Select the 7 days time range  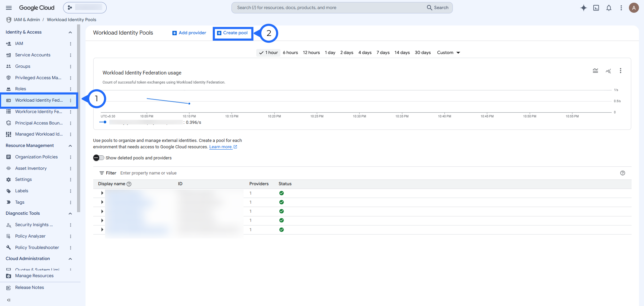[383, 53]
